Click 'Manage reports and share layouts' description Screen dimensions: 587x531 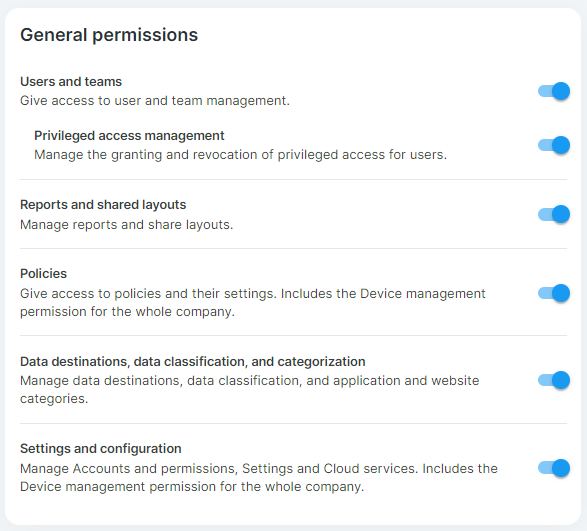127,225
